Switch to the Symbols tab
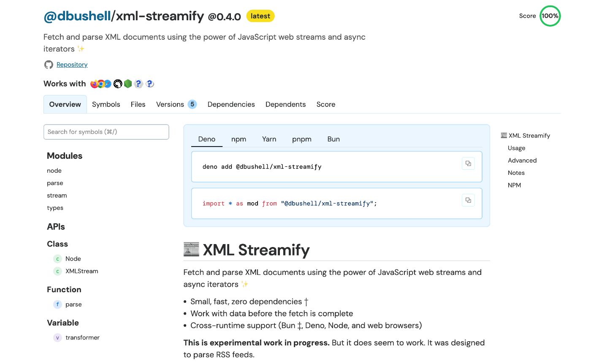 pyautogui.click(x=106, y=104)
